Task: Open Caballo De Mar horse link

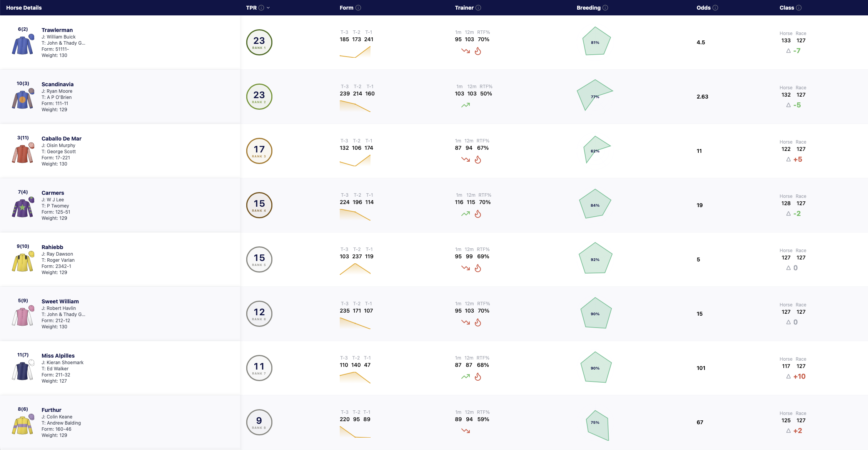Action: [x=62, y=139]
